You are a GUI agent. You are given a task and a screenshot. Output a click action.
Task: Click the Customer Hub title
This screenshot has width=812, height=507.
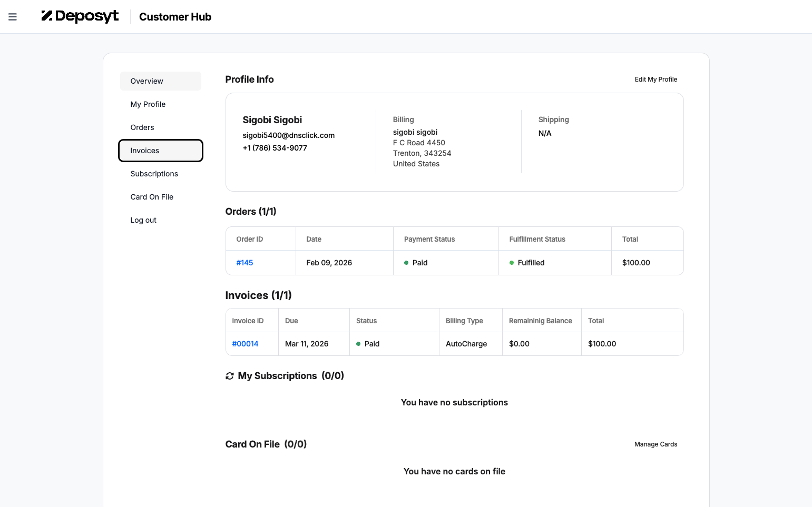pyautogui.click(x=175, y=17)
